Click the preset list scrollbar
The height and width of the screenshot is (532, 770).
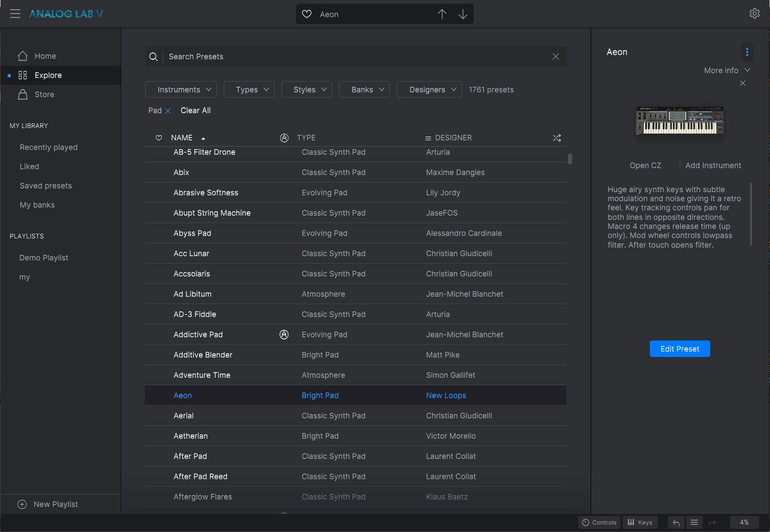pos(570,159)
